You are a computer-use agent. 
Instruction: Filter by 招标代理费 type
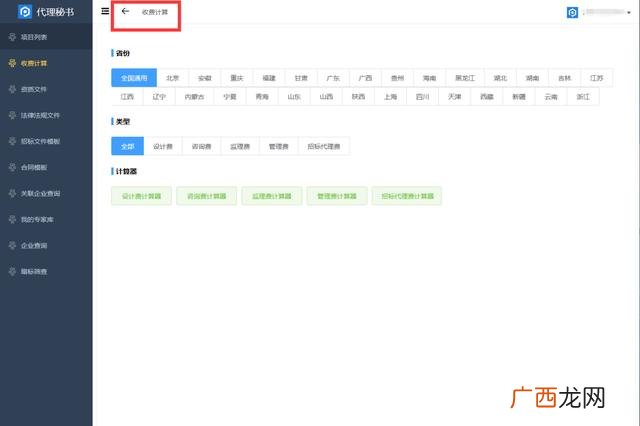tap(324, 146)
